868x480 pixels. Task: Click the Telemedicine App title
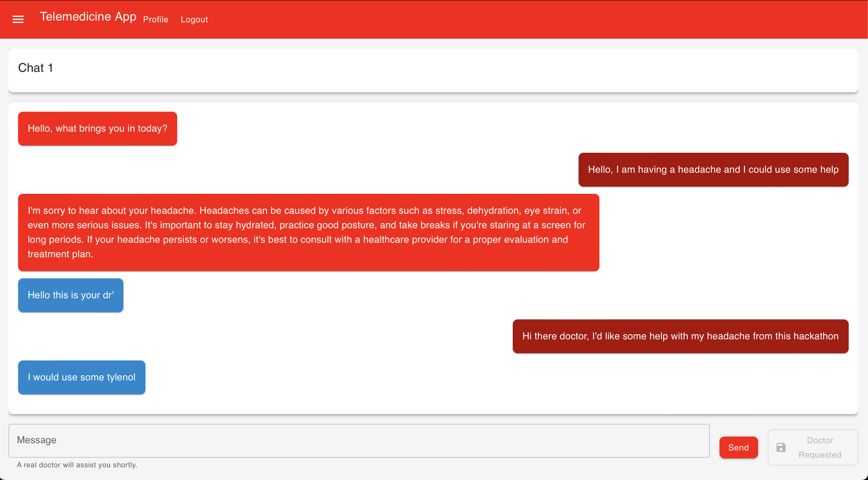pyautogui.click(x=88, y=17)
